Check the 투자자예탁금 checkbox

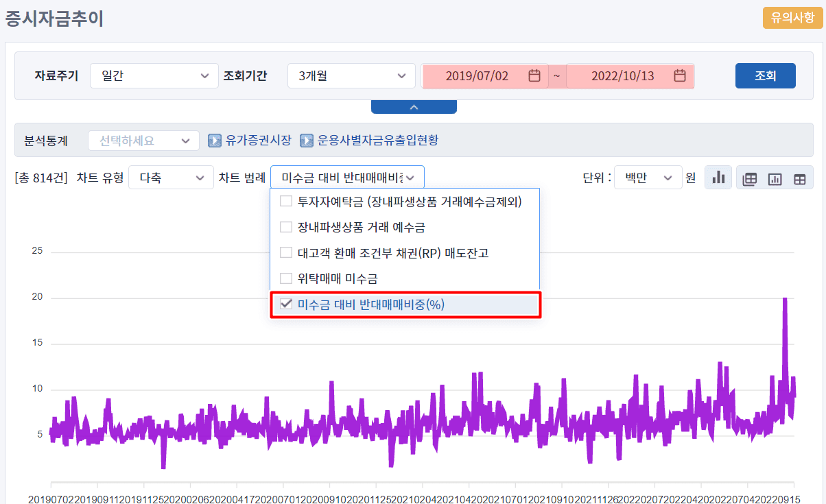point(286,202)
